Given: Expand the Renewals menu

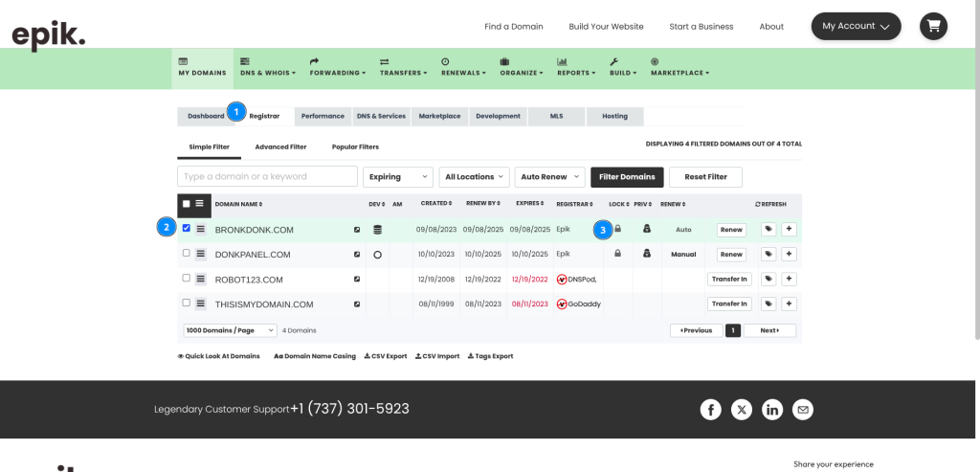Looking at the screenshot, I should click(x=463, y=68).
